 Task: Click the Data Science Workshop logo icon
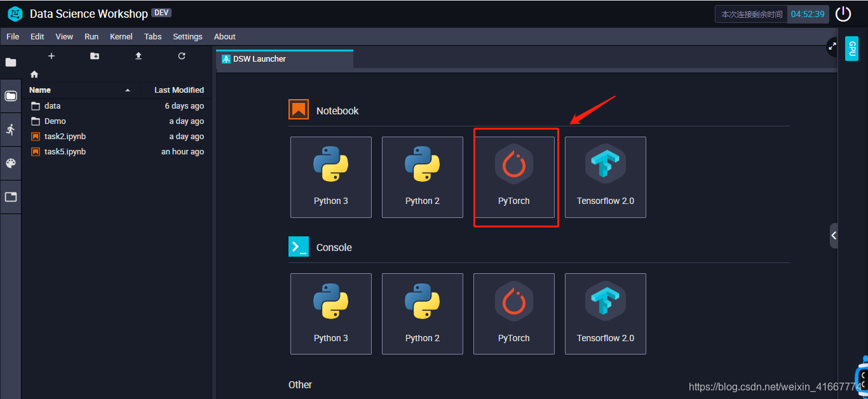point(15,13)
